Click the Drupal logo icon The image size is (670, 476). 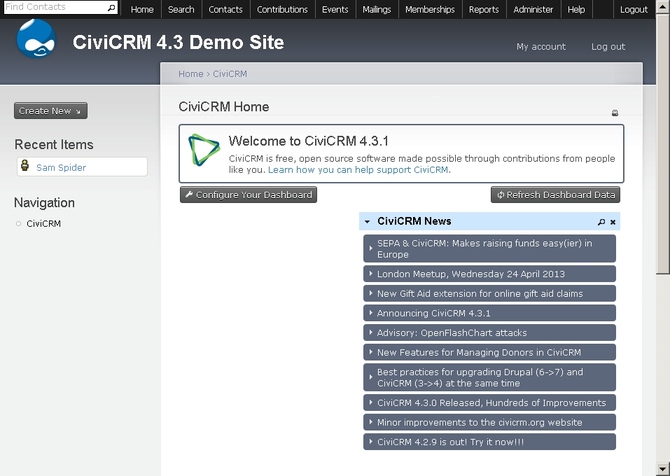point(36,39)
